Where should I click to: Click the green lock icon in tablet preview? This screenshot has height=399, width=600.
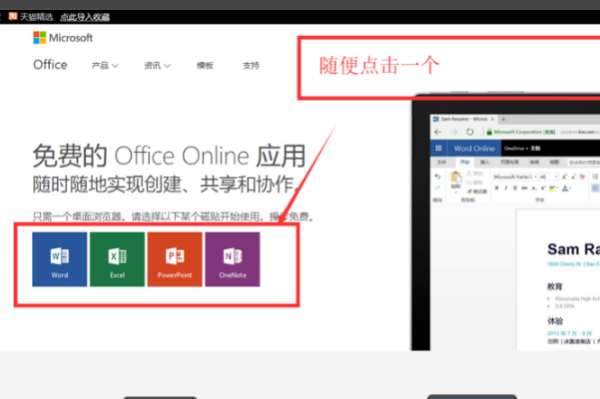click(489, 132)
